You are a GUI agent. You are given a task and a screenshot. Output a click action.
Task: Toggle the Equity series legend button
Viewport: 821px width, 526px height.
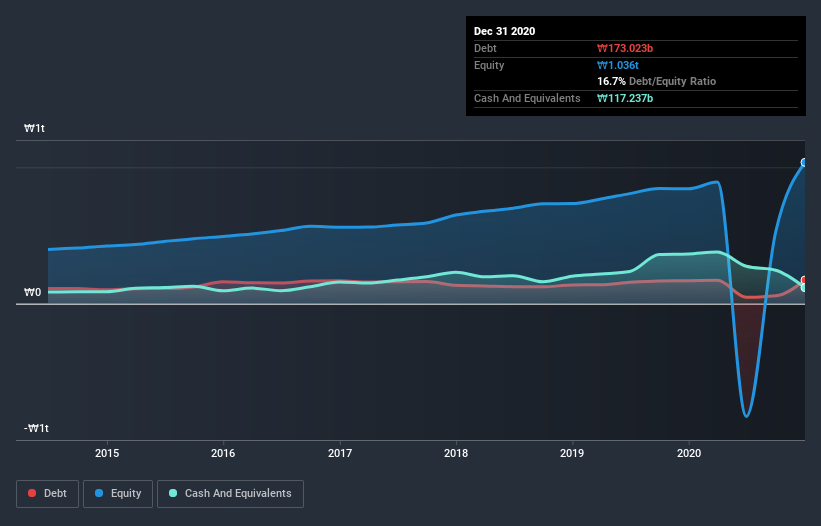pyautogui.click(x=119, y=493)
